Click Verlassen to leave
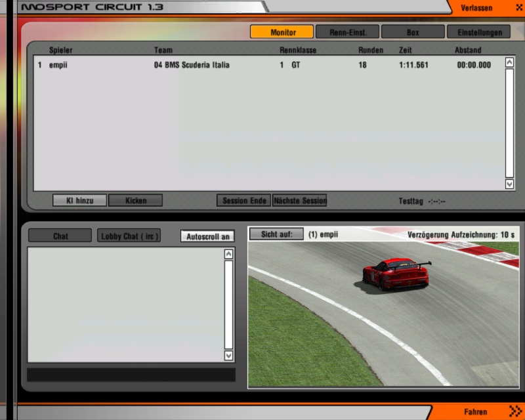 tap(476, 8)
